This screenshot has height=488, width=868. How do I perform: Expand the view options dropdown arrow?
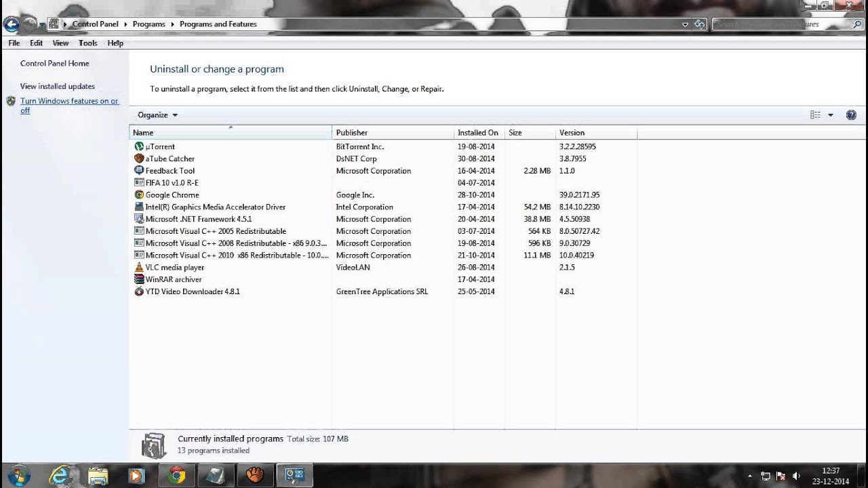(830, 115)
